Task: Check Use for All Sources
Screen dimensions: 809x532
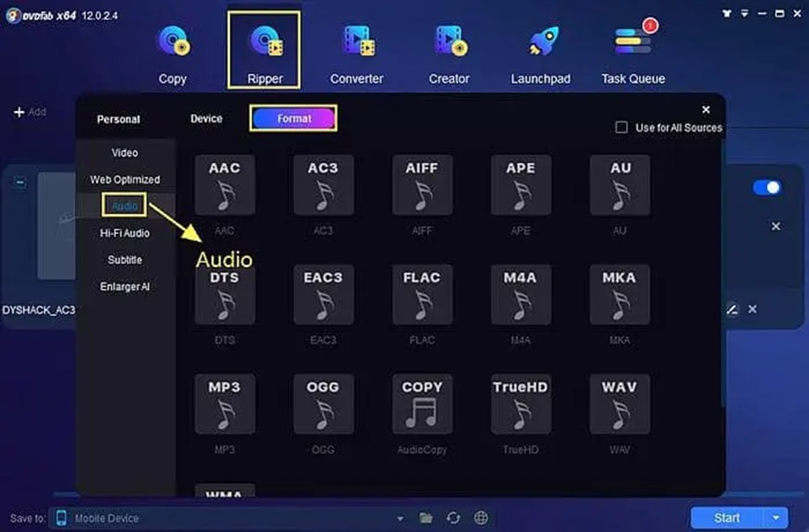Action: coord(621,127)
